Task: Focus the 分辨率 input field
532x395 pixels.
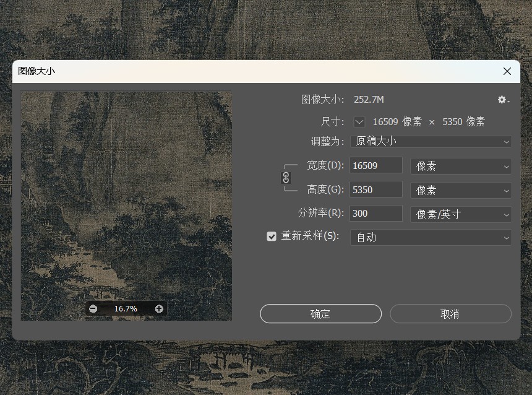Action: (x=376, y=214)
